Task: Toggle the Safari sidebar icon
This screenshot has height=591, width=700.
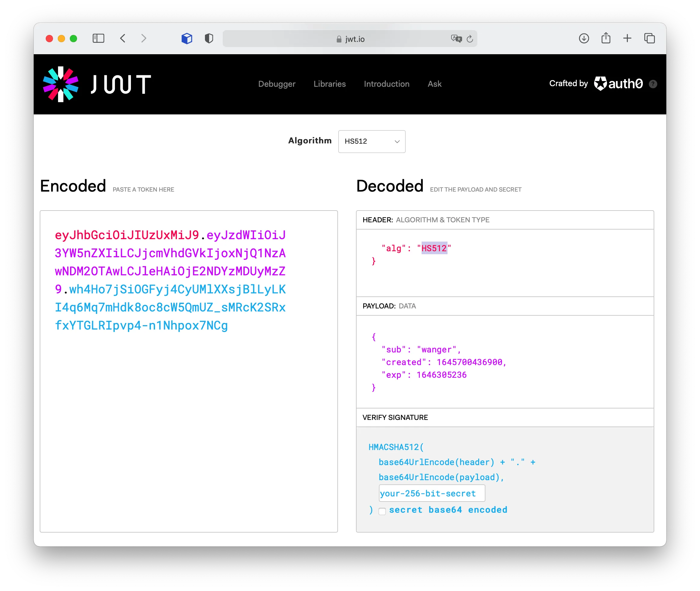Action: click(98, 38)
